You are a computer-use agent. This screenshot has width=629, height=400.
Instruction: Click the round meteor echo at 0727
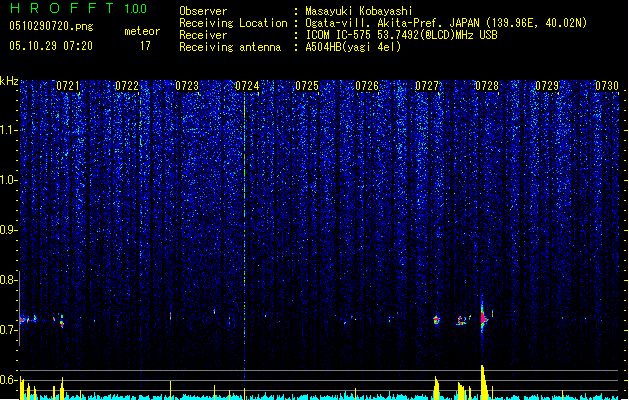436,320
